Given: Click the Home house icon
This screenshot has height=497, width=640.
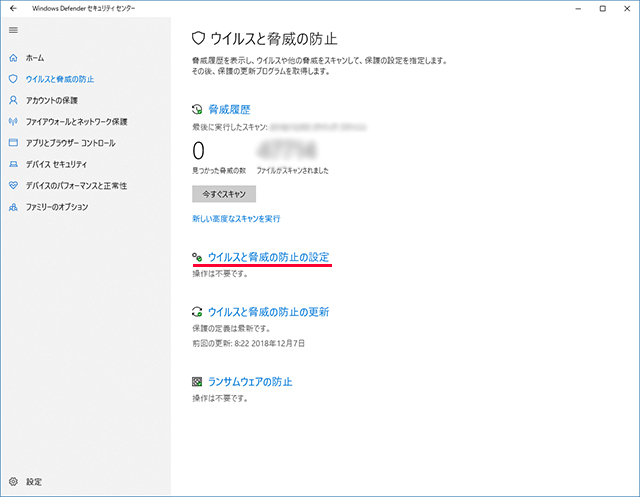Looking at the screenshot, I should pyautogui.click(x=13, y=58).
